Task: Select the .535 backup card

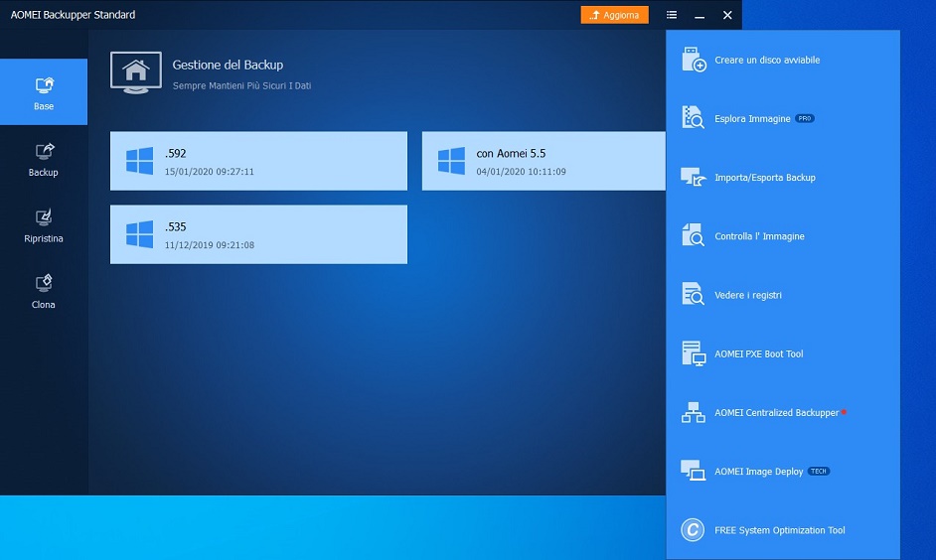Action: 258,234
